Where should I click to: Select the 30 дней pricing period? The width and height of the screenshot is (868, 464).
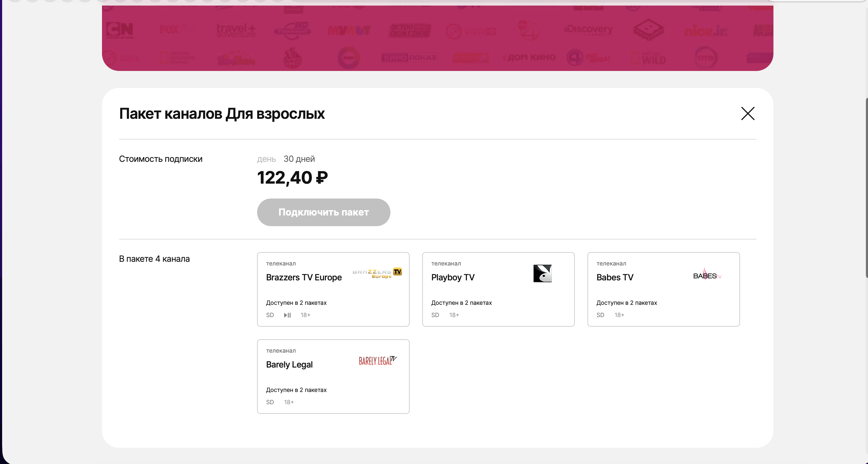click(299, 159)
